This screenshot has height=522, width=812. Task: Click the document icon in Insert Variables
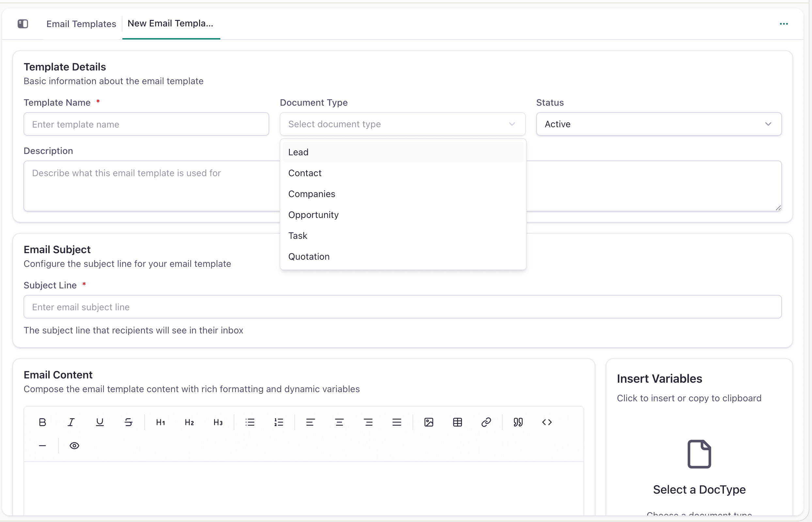pos(699,454)
